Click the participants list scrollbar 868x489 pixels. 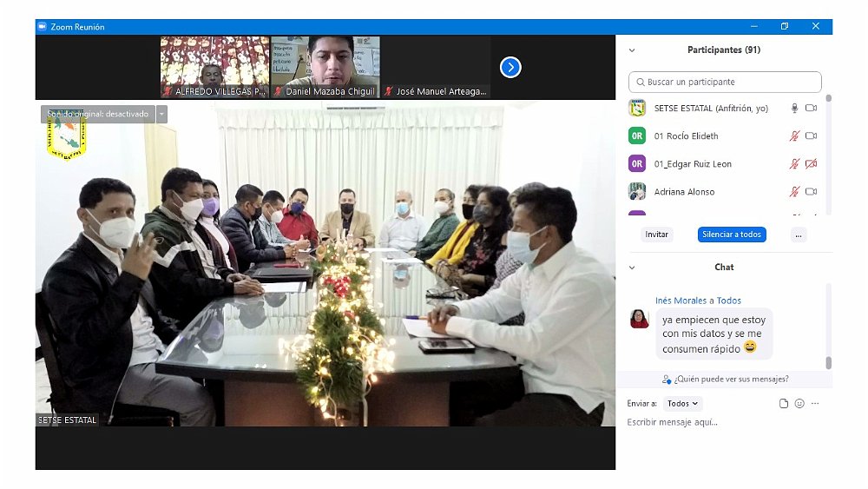click(828, 156)
